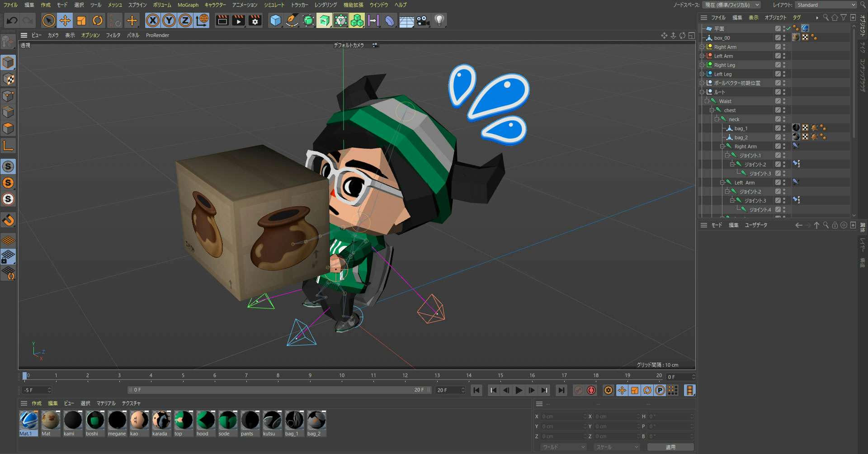Viewport: 868px width, 454px height.
Task: Select the Rotate tool in top toolbar
Action: [98, 20]
